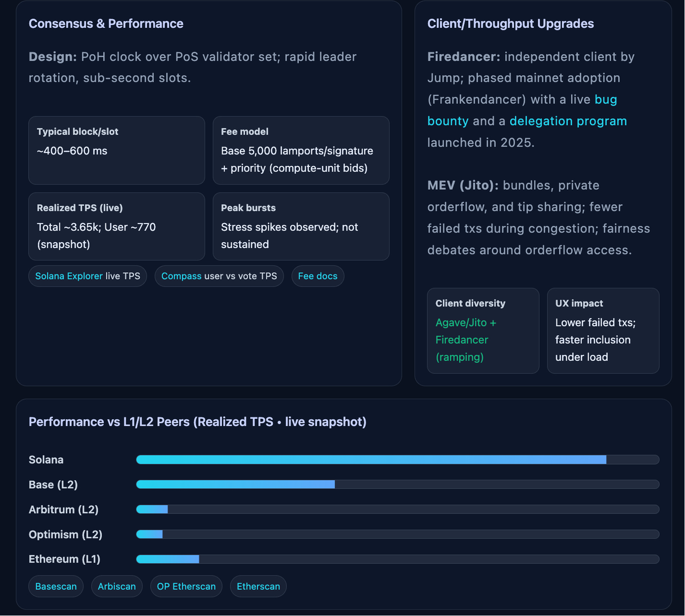Image resolution: width=685 pixels, height=616 pixels.
Task: Click the Optimism (L2) TPS progress bar
Action: coord(398,534)
